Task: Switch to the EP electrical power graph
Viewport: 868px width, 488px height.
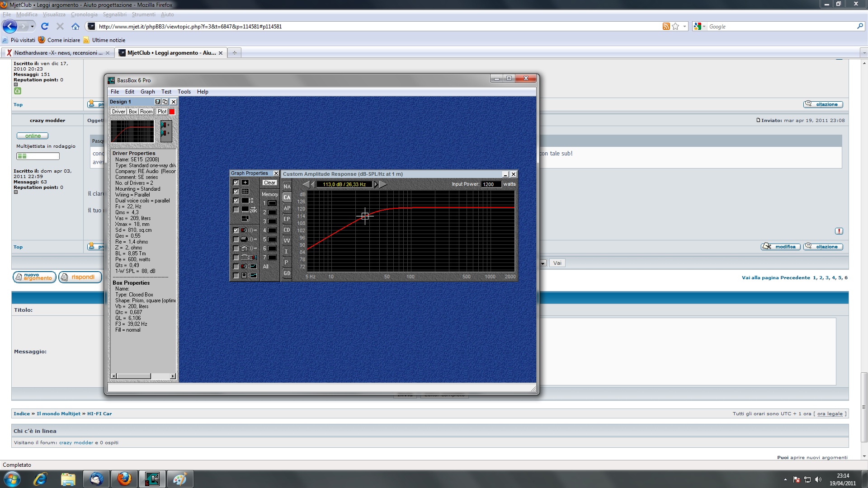Action: [x=287, y=219]
